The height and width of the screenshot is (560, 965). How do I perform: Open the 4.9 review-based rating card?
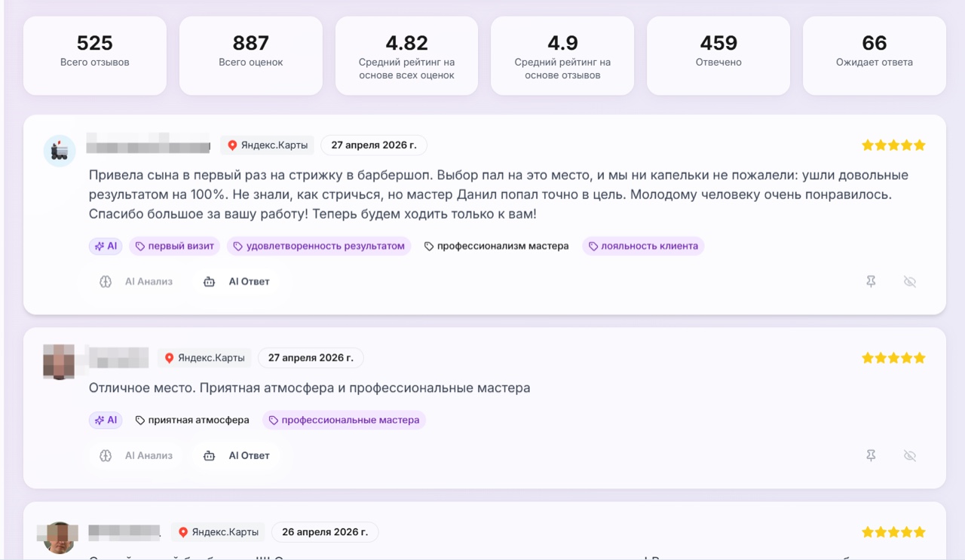[562, 56]
